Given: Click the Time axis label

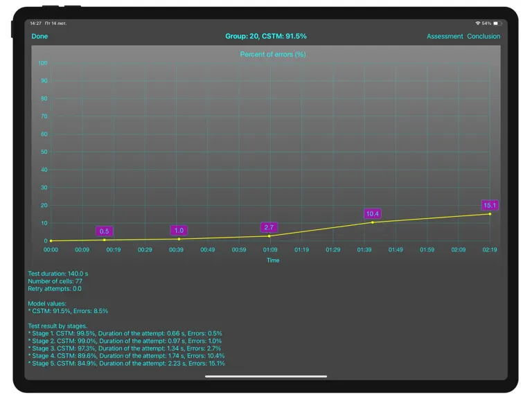Looking at the screenshot, I should tap(273, 260).
